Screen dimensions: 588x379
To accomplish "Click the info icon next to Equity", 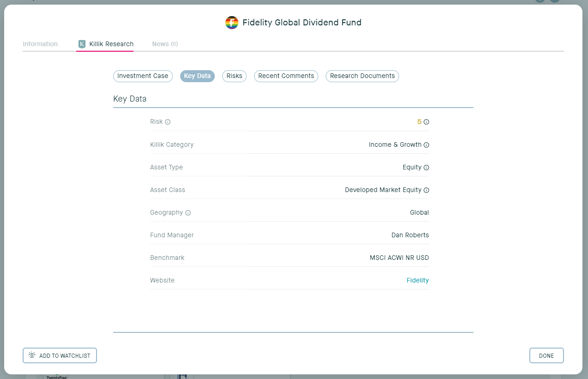I will pyautogui.click(x=426, y=168).
